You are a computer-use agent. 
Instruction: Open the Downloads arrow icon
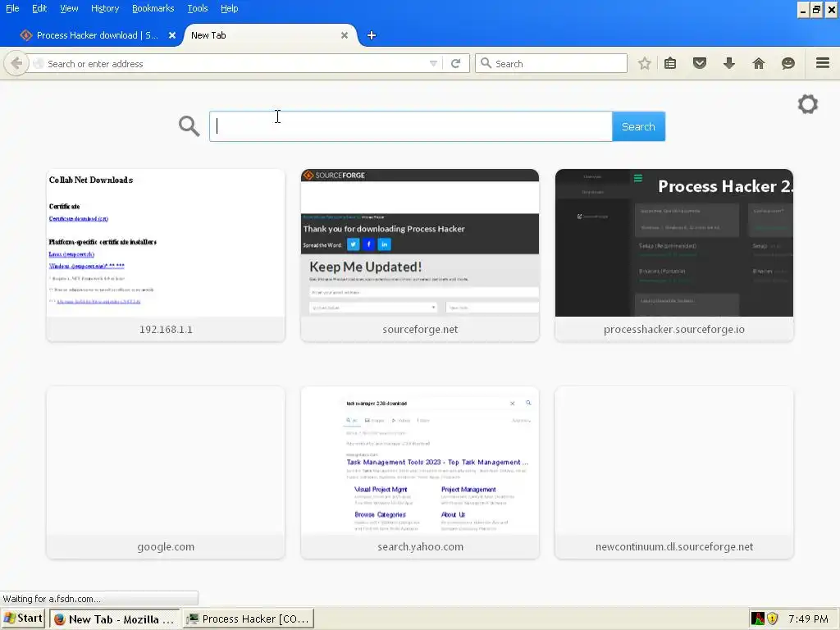[729, 64]
